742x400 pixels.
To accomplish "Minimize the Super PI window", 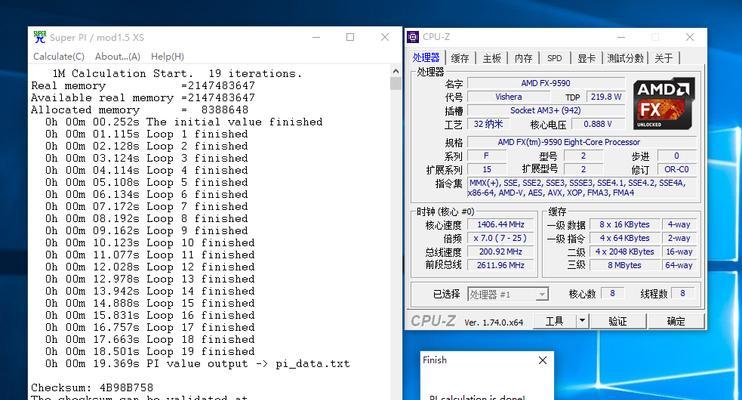I will (x=316, y=37).
